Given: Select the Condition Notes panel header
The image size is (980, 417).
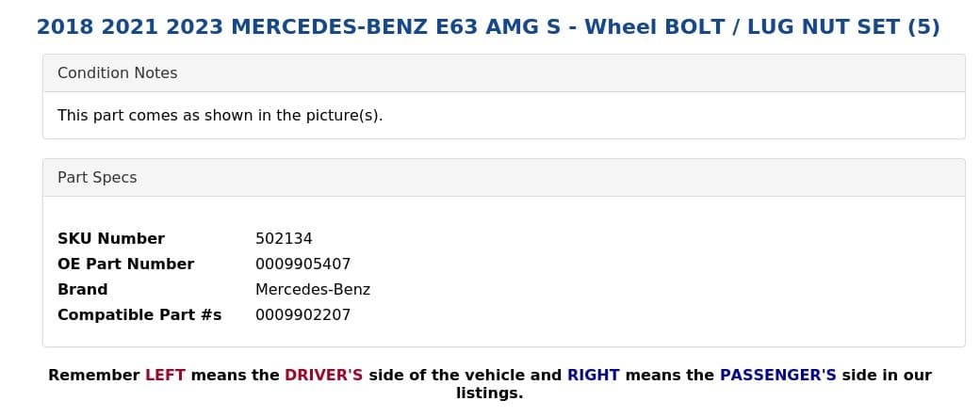Looking at the screenshot, I should coord(117,73).
